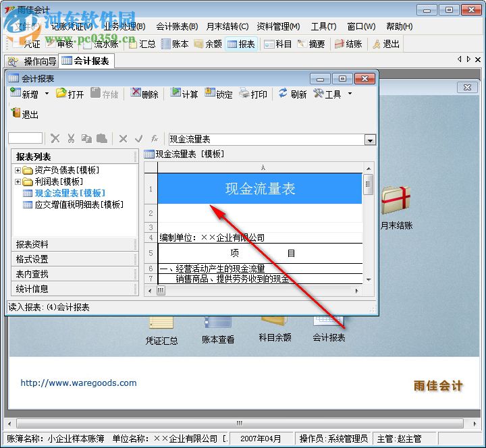The height and width of the screenshot is (448, 486).
Task: Open the waregoods.com website link
Action: [x=79, y=383]
